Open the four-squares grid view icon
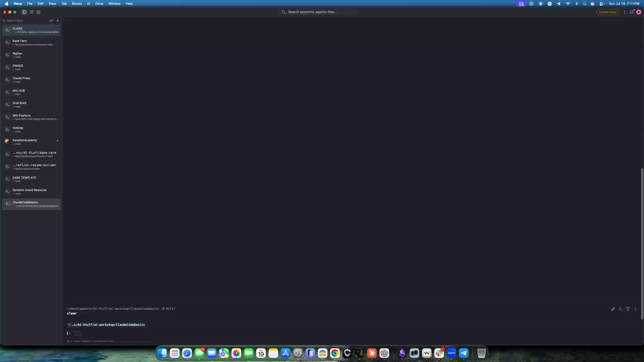Viewport: 644px width, 362px height. point(38,12)
